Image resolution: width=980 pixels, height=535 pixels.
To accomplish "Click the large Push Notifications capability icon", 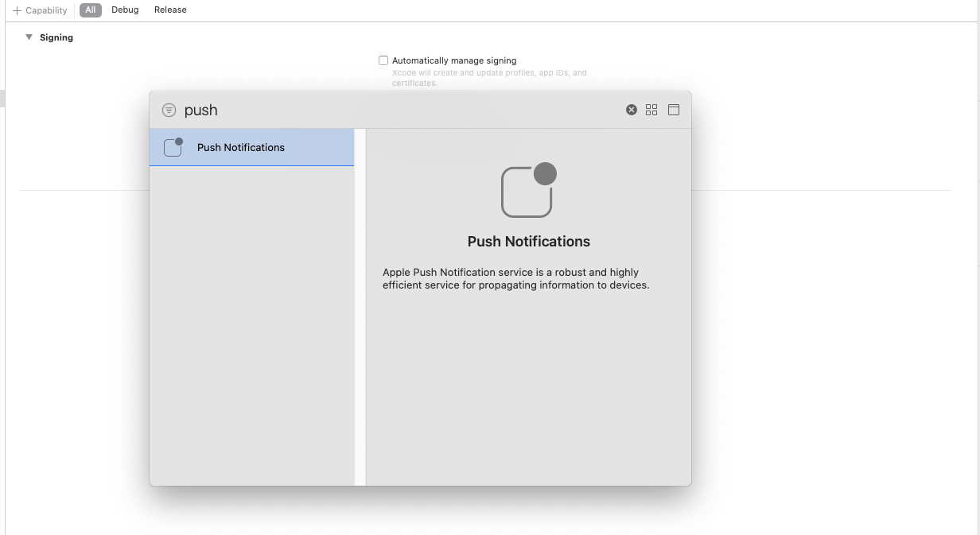I will pyautogui.click(x=528, y=190).
